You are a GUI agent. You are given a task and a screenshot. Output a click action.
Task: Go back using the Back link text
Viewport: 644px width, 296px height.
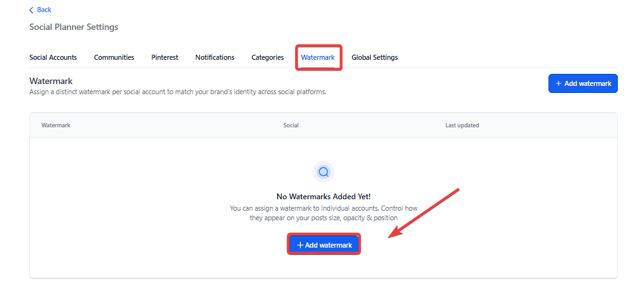point(44,10)
